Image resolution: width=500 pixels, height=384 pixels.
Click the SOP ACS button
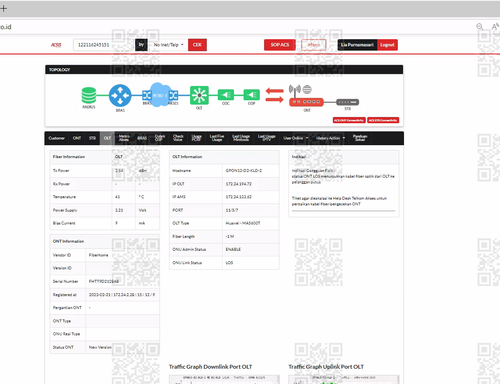(x=280, y=45)
